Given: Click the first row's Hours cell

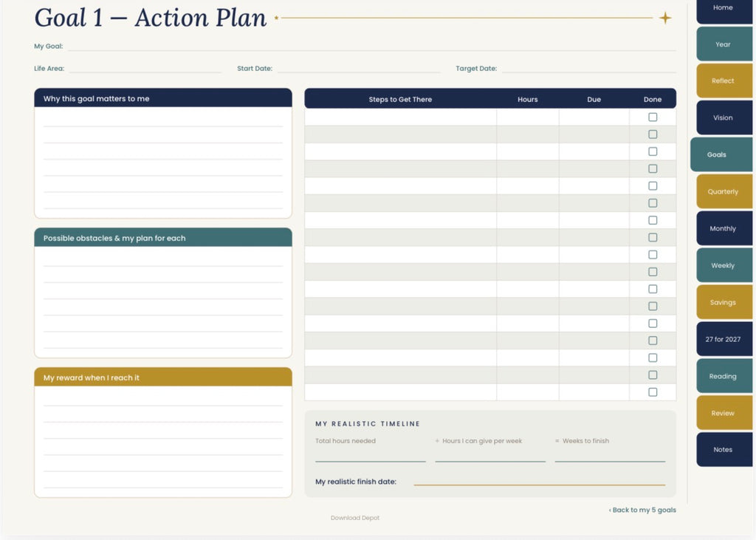Looking at the screenshot, I should [528, 117].
